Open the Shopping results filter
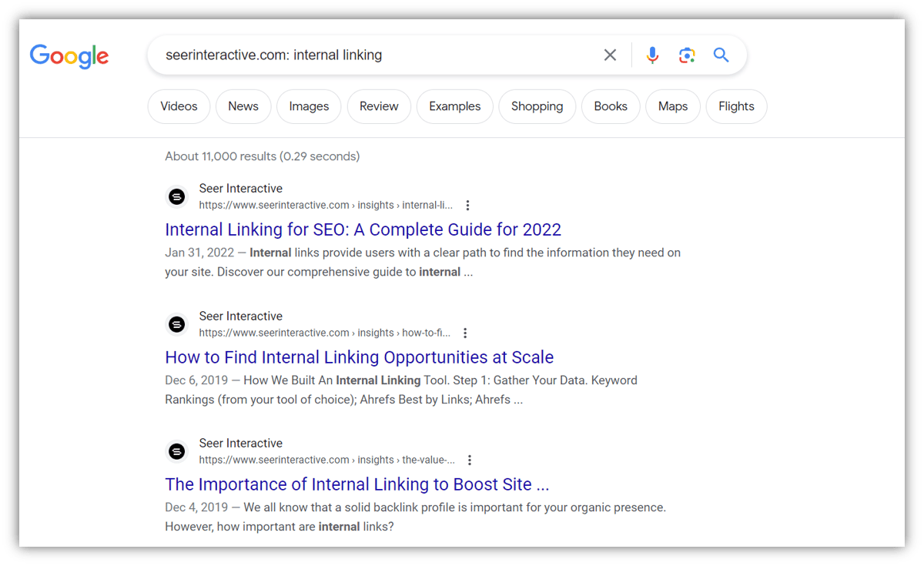Image resolution: width=924 pixels, height=566 pixels. 537,106
